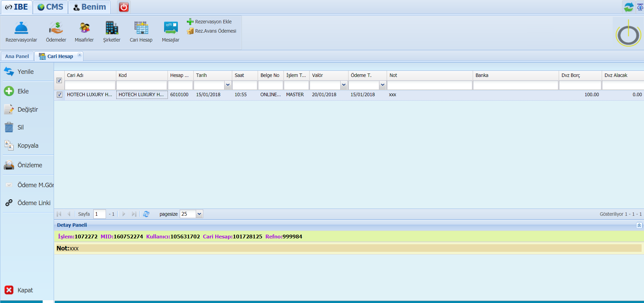Screen dimensions: 644x303
Task: Open Önizleme print preview
Action: [23, 165]
